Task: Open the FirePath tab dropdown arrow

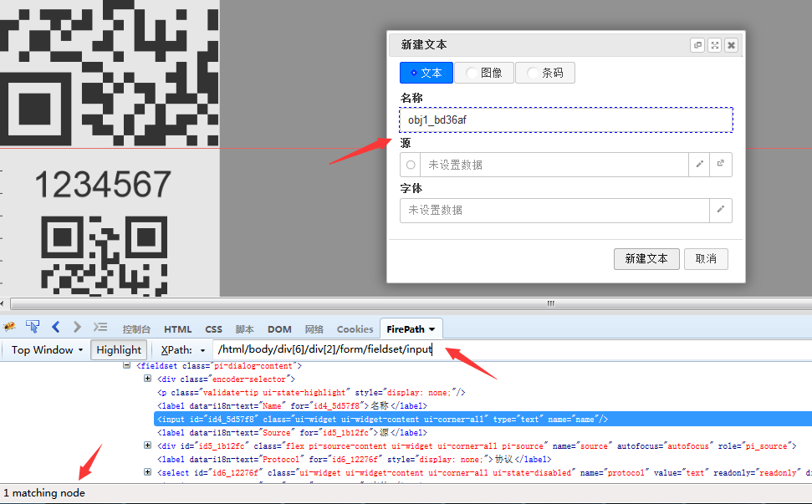Action: point(432,329)
